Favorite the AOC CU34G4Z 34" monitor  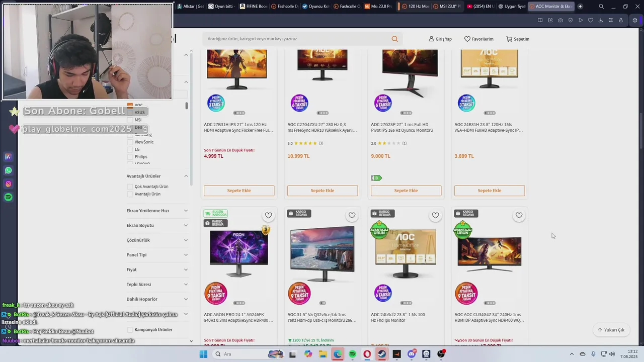point(519,215)
